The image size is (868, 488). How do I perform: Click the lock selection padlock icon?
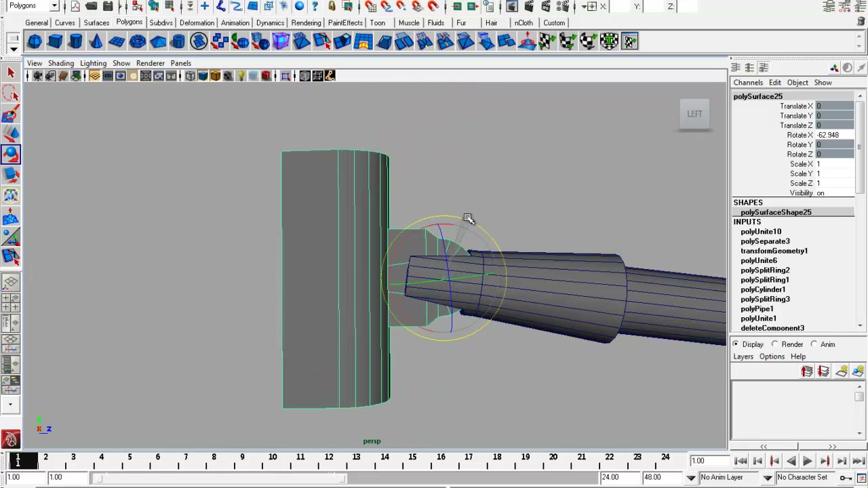(332, 6)
